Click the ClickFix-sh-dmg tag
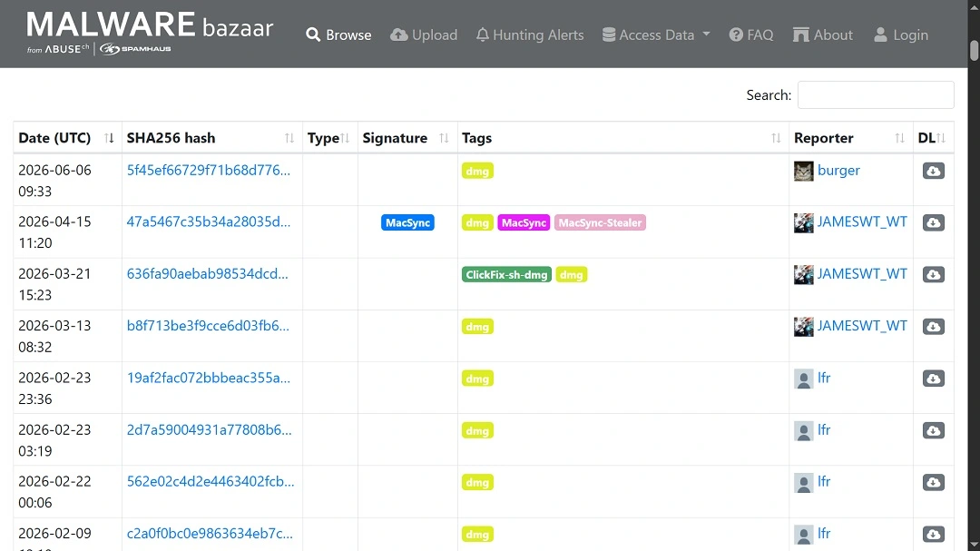The height and width of the screenshot is (551, 980). pyautogui.click(x=506, y=274)
